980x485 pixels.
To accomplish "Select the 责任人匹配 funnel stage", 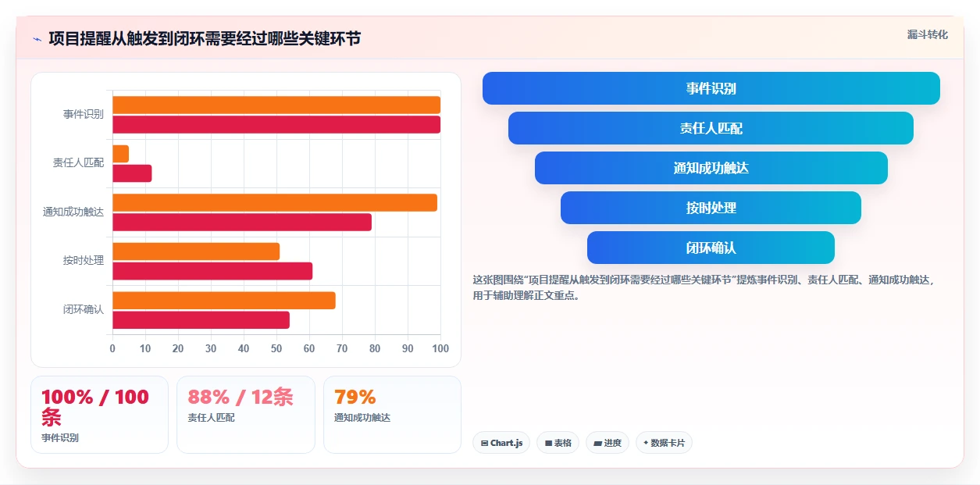I will [711, 128].
